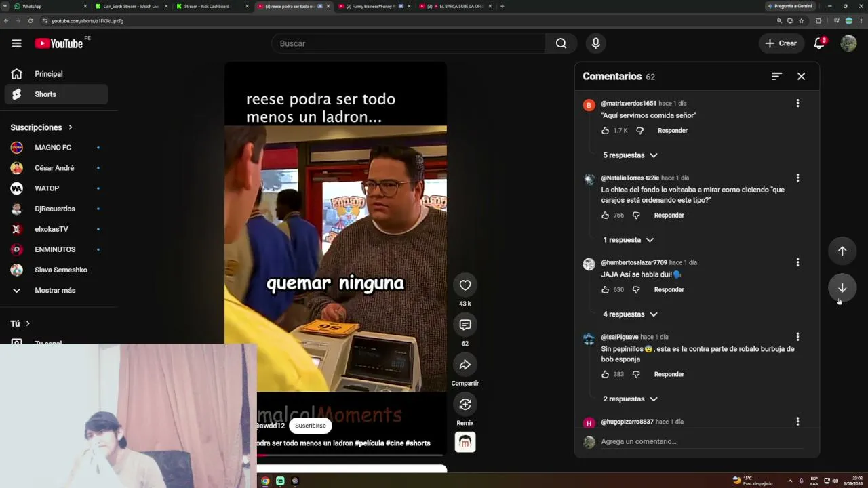Image resolution: width=868 pixels, height=488 pixels.
Task: Expand 2 respuestas under @IsaiPiguave
Action: (630, 399)
